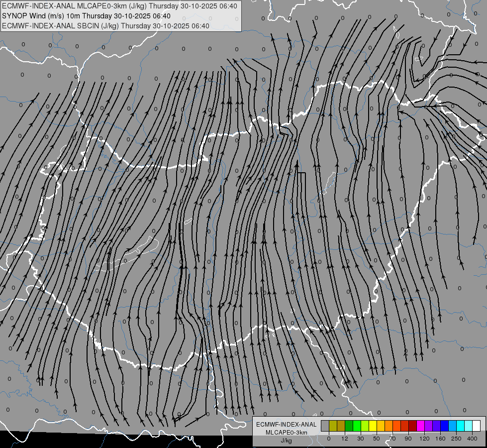Pick the orange legend swatch before 70
The height and width of the screenshot is (448, 487).
(389, 426)
